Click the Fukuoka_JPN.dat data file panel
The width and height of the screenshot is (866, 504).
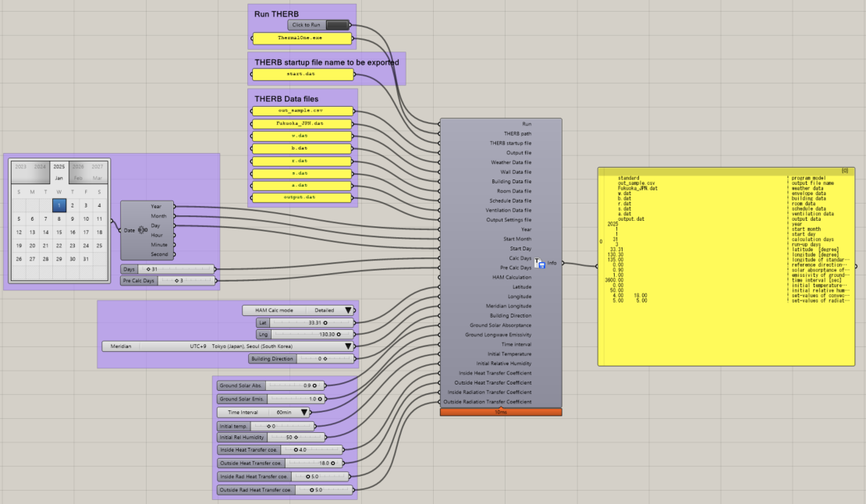tap(302, 123)
